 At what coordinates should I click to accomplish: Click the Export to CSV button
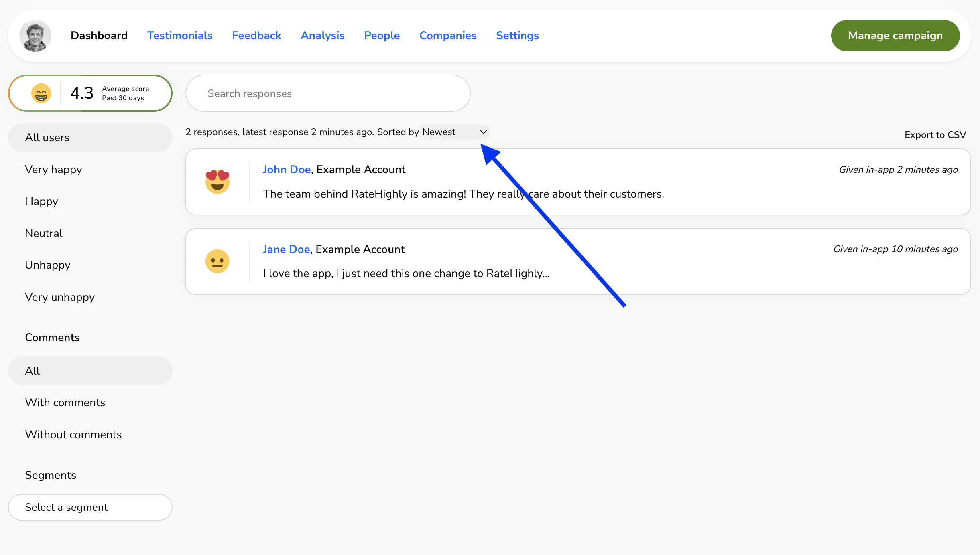coord(935,135)
